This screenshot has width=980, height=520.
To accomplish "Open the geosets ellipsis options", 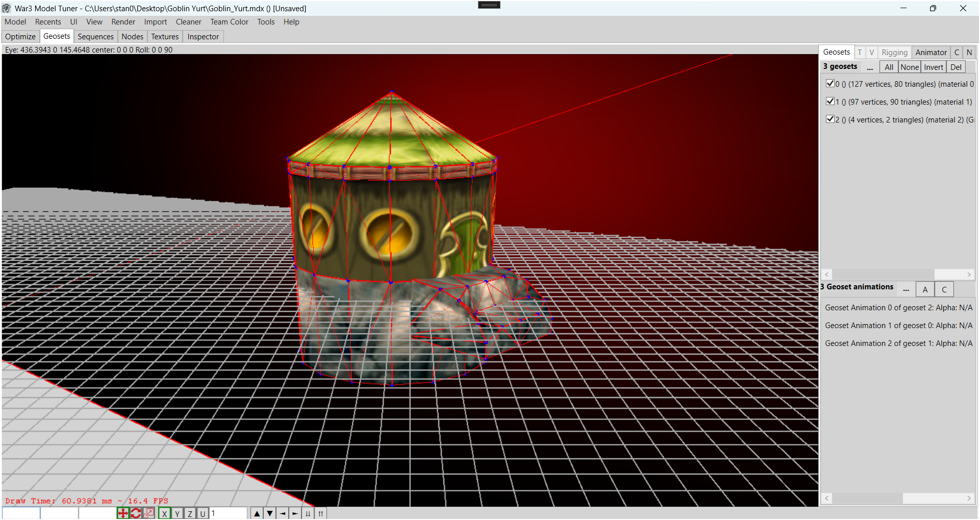I will tap(870, 67).
